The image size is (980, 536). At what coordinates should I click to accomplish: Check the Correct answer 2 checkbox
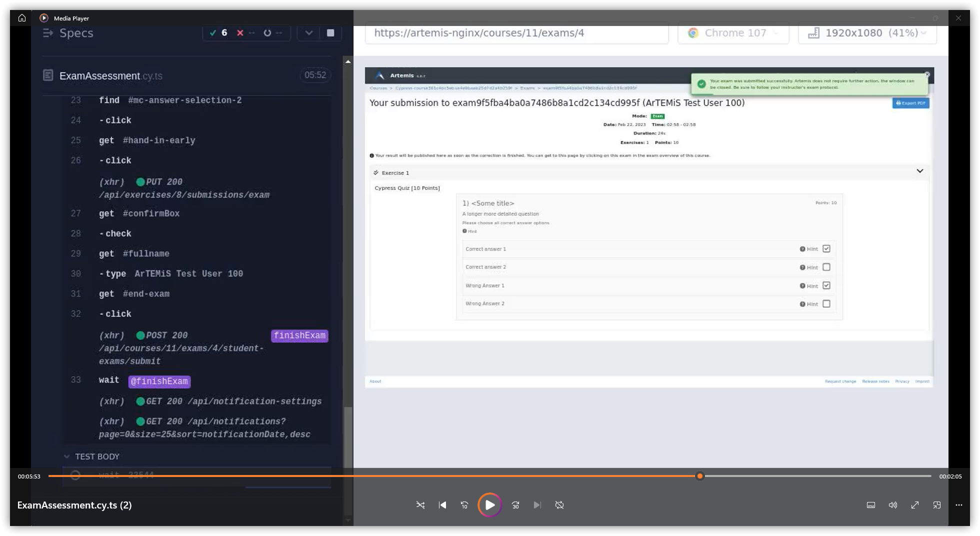pos(826,267)
